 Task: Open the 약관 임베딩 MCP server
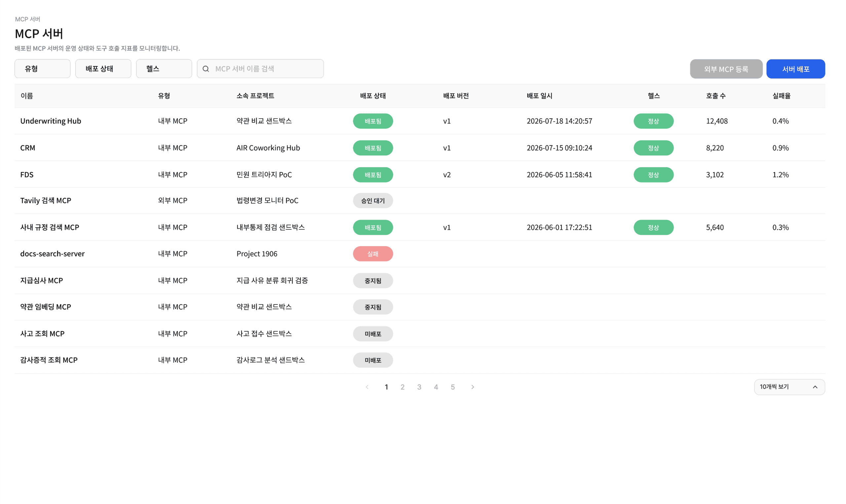(46, 307)
